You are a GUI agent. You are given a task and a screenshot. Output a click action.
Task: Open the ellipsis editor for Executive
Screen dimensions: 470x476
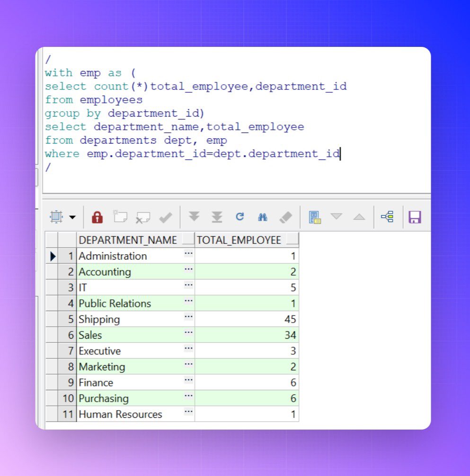click(x=188, y=348)
